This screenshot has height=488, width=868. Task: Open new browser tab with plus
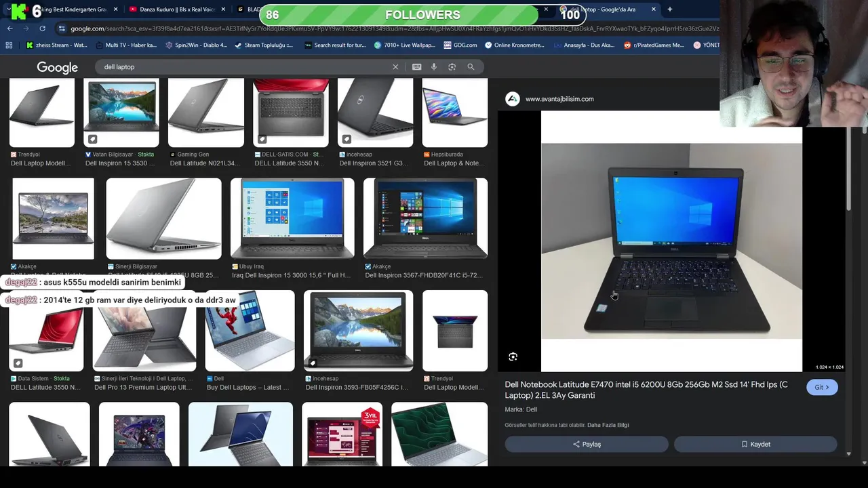670,9
